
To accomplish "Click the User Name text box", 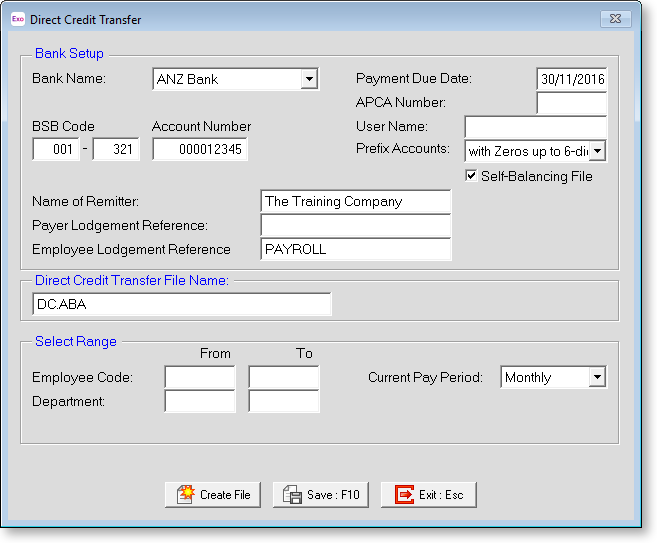I will point(535,127).
